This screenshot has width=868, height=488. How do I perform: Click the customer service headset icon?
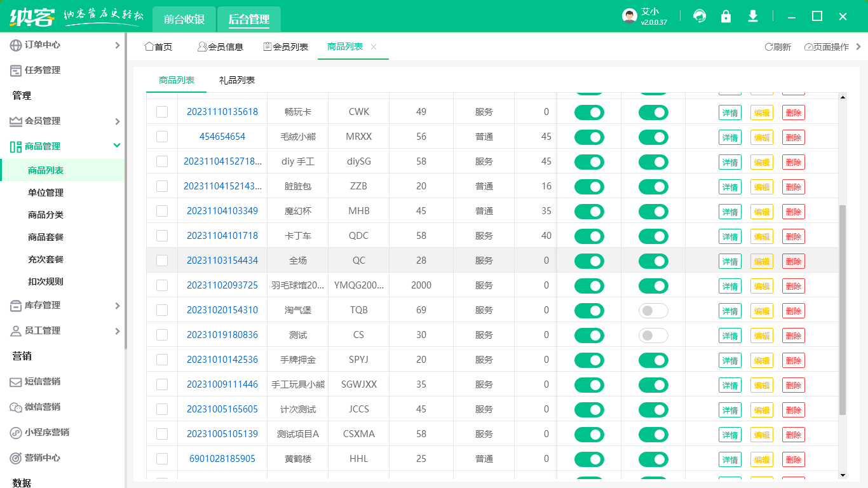pyautogui.click(x=700, y=17)
